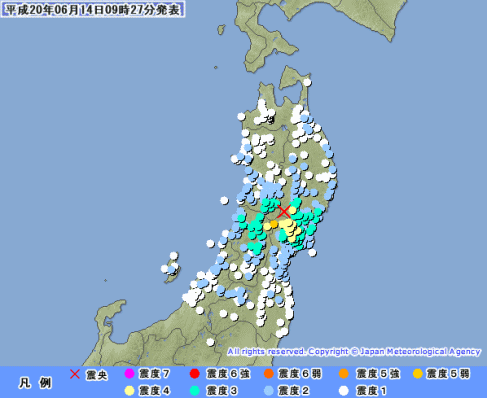
Task: Click the red X epicenter marker on the map
Action: (x=284, y=212)
